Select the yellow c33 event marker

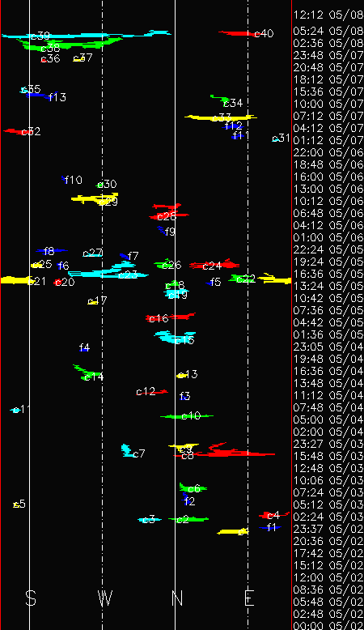220,117
